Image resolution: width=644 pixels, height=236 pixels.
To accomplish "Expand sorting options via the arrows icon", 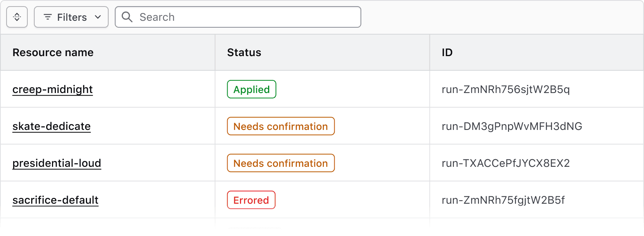I will point(17,17).
